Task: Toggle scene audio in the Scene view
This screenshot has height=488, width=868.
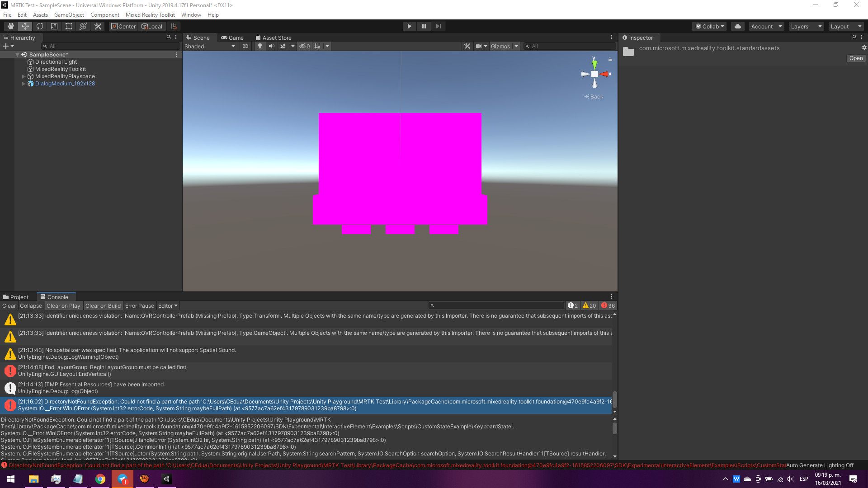Action: (x=272, y=46)
